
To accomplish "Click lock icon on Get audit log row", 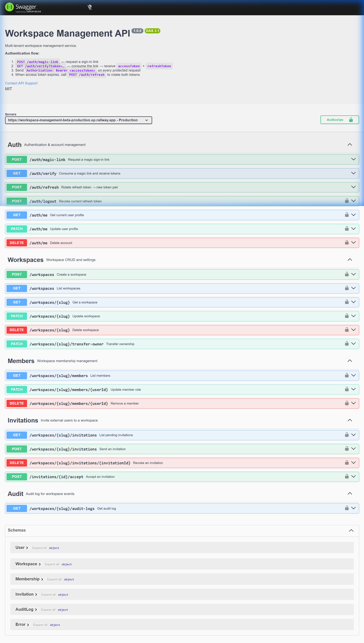I will [x=347, y=508].
